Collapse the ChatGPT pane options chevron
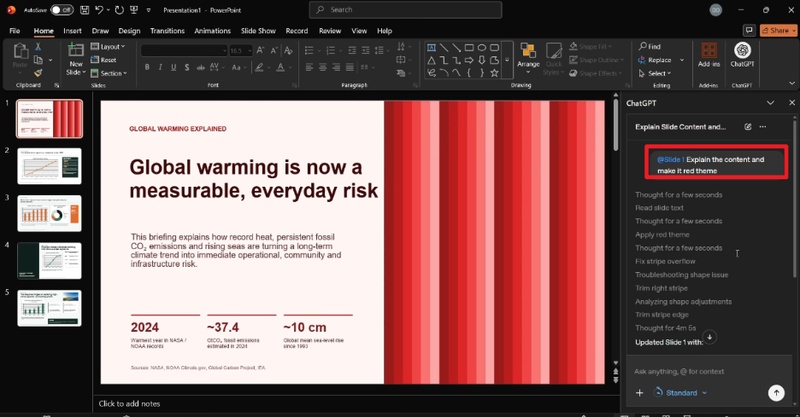This screenshot has height=417, width=800. (x=770, y=103)
